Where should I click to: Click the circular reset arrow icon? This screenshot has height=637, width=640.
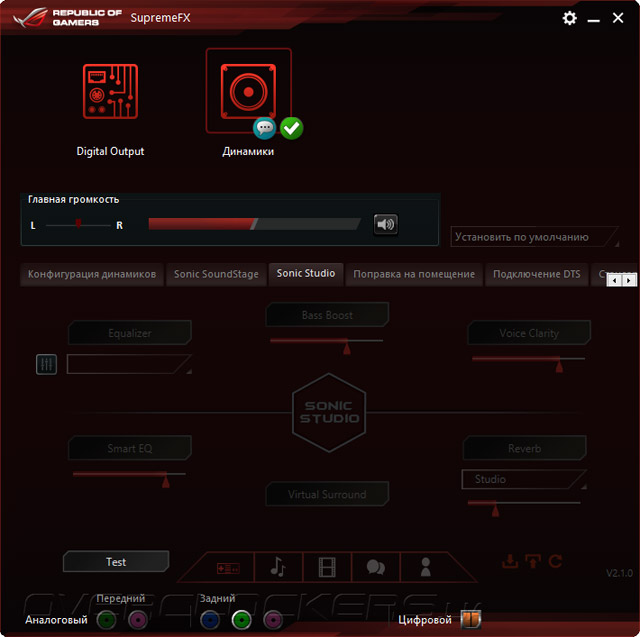coord(556,561)
